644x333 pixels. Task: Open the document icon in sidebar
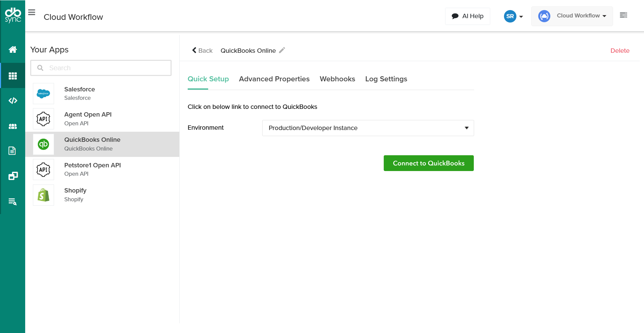click(x=12, y=151)
